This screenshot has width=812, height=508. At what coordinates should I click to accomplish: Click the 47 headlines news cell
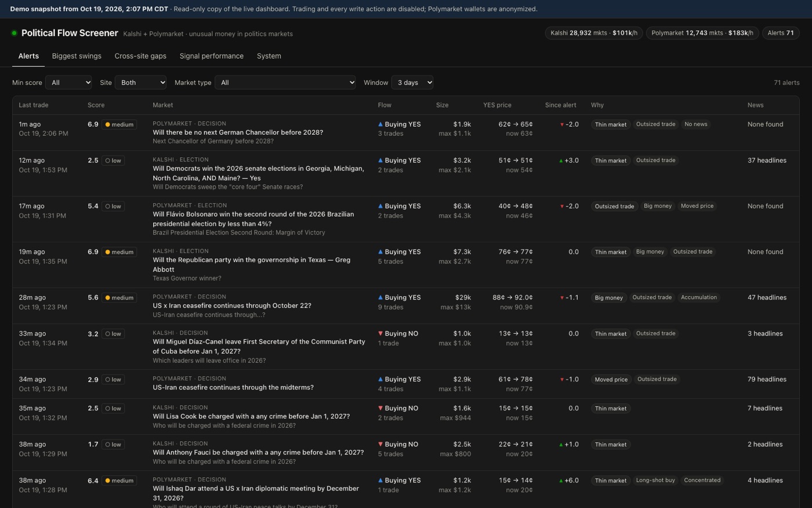[767, 298]
